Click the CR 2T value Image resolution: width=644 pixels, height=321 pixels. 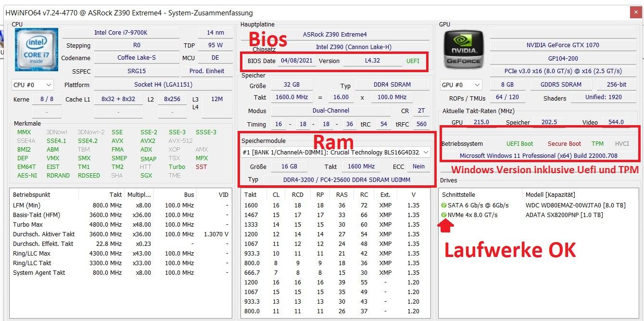coord(421,111)
